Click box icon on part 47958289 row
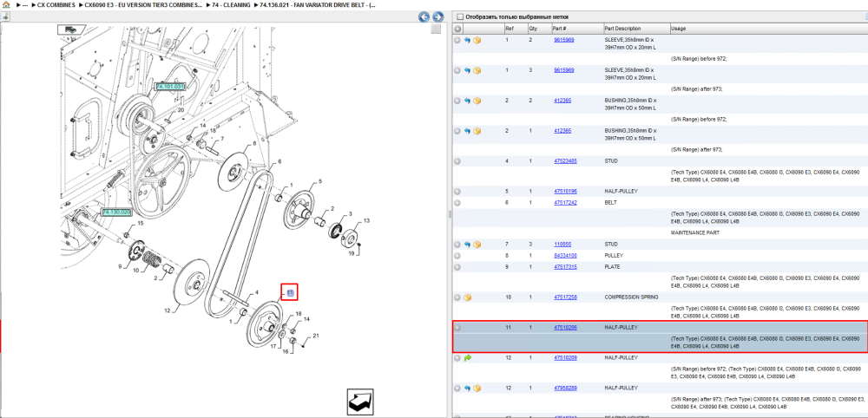This screenshot has height=418, width=868. click(x=477, y=389)
